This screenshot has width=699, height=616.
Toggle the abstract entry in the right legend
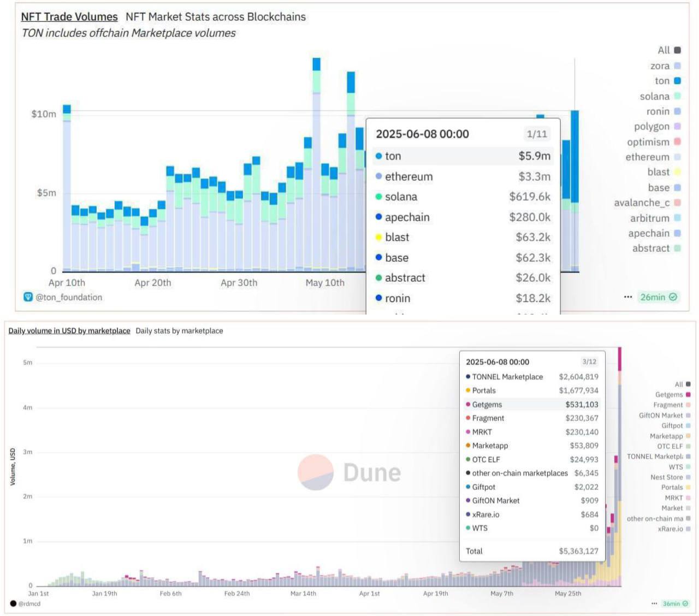(656, 248)
